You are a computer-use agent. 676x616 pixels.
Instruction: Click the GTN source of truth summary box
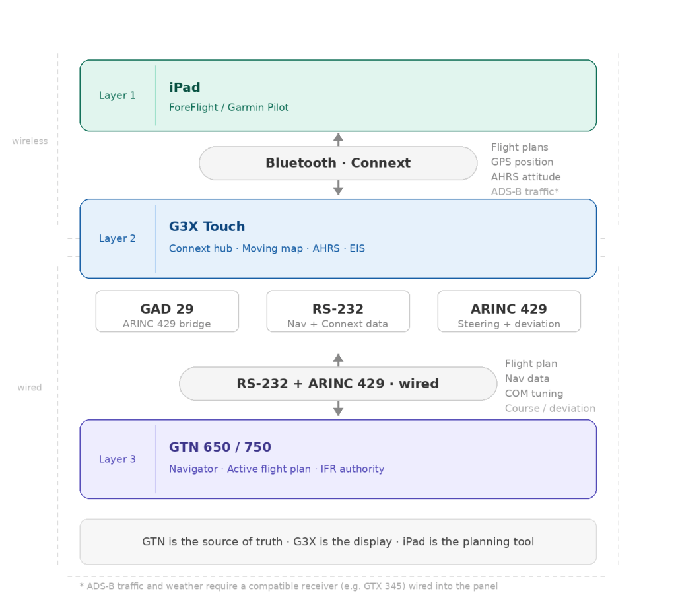[338, 542]
